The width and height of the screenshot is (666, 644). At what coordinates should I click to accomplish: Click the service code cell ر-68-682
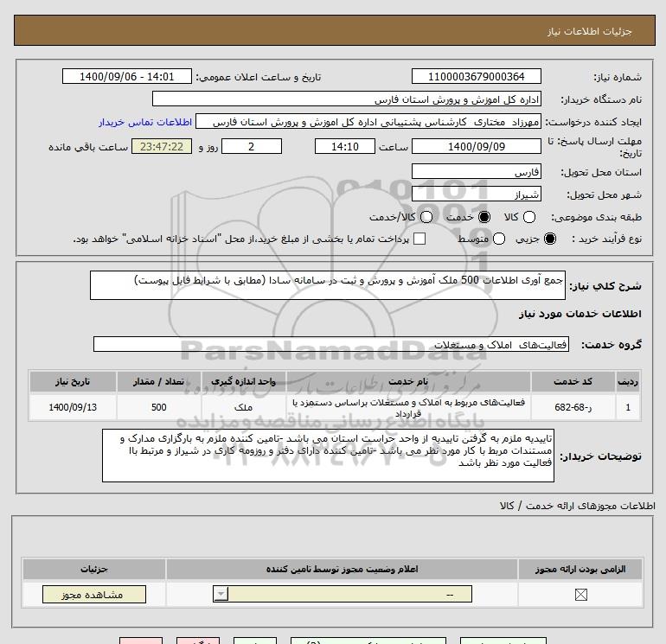[573, 407]
